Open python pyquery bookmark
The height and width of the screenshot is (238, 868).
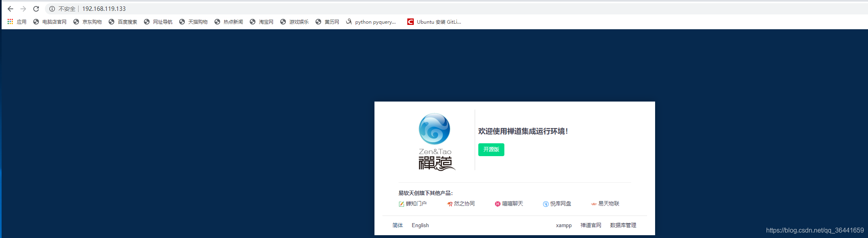pos(371,22)
